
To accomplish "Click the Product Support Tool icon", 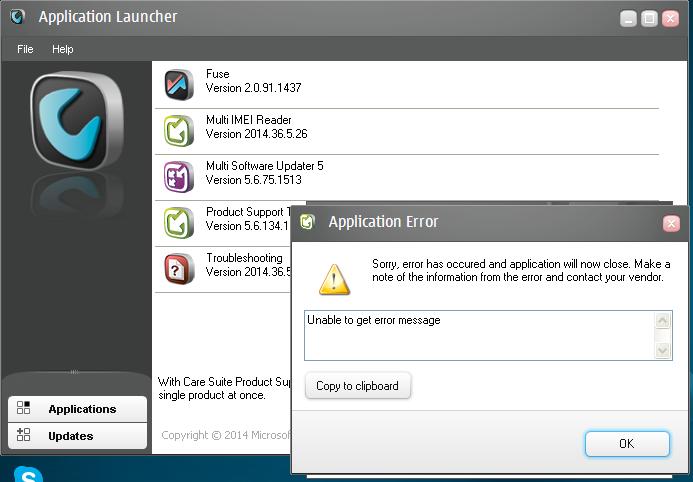I will [x=179, y=222].
